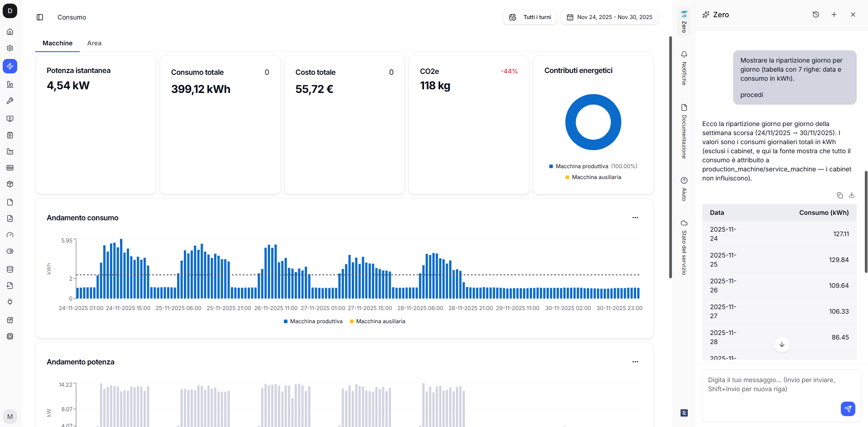Close the Zero assistant panel

coord(853,15)
